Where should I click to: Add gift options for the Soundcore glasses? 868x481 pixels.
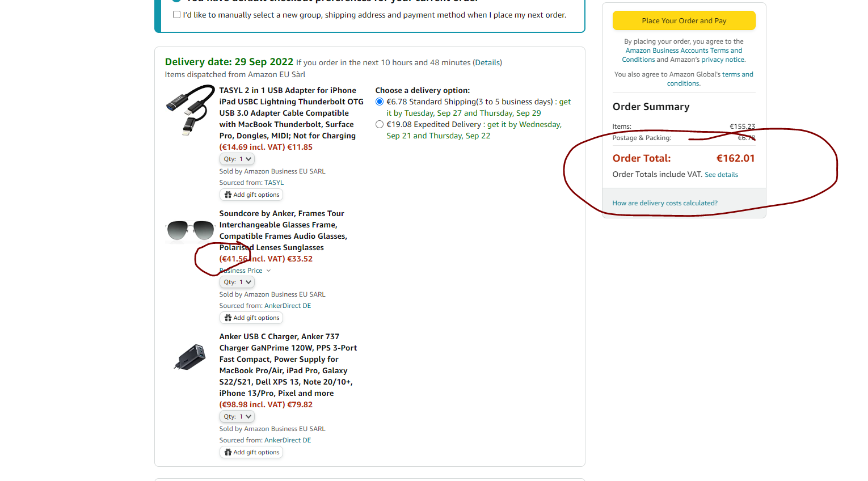(251, 318)
